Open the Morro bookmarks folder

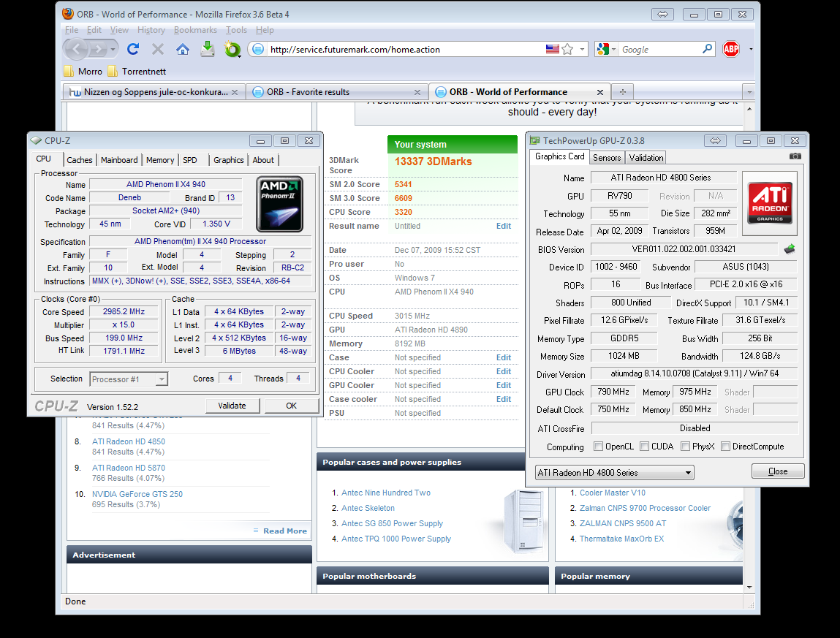(x=83, y=71)
